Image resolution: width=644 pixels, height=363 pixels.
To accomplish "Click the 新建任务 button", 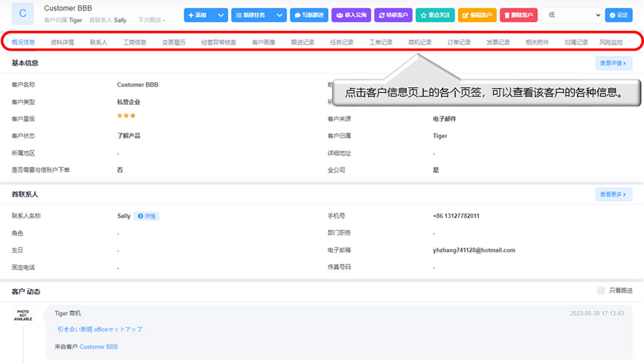I will coord(252,15).
